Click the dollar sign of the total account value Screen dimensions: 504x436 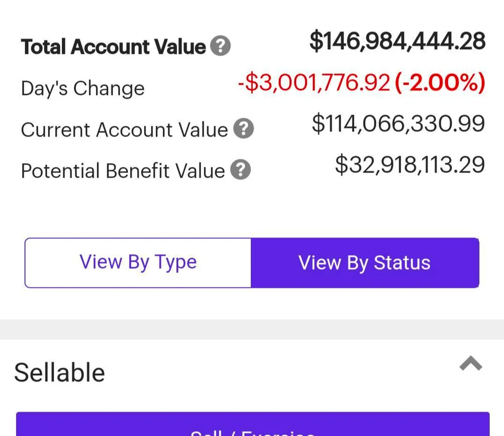click(315, 41)
